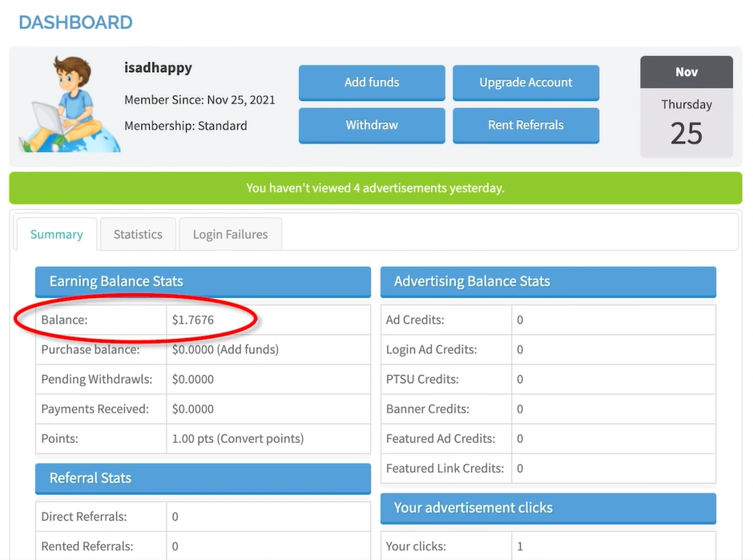Click the Add funds button

tap(372, 83)
